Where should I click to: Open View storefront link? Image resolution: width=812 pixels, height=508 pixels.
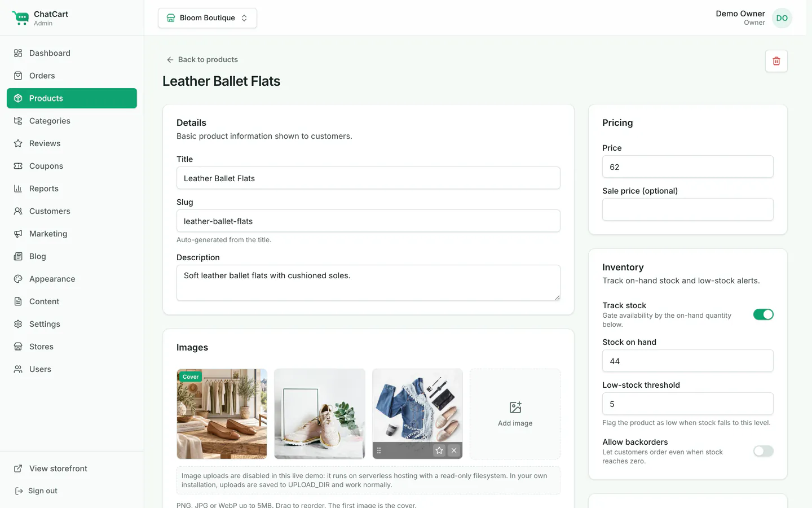[72, 468]
